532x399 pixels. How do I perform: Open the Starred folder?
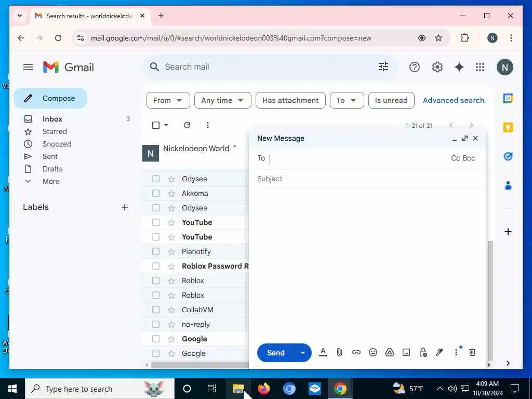pos(55,131)
